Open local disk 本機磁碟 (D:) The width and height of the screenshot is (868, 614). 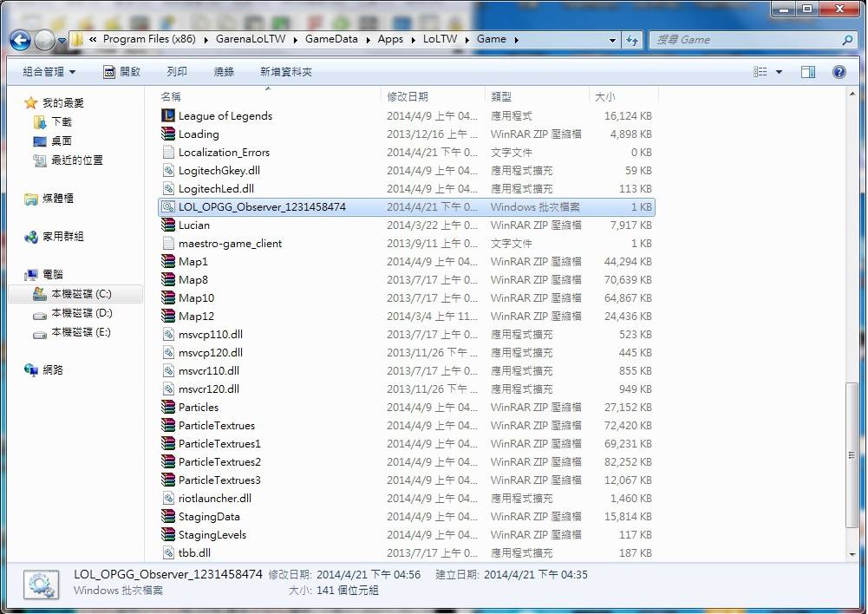[73, 313]
